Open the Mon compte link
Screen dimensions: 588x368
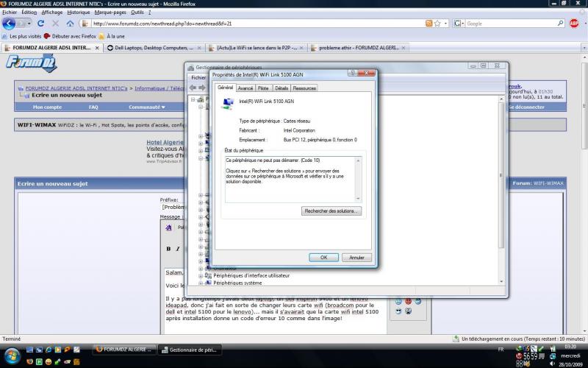point(47,107)
